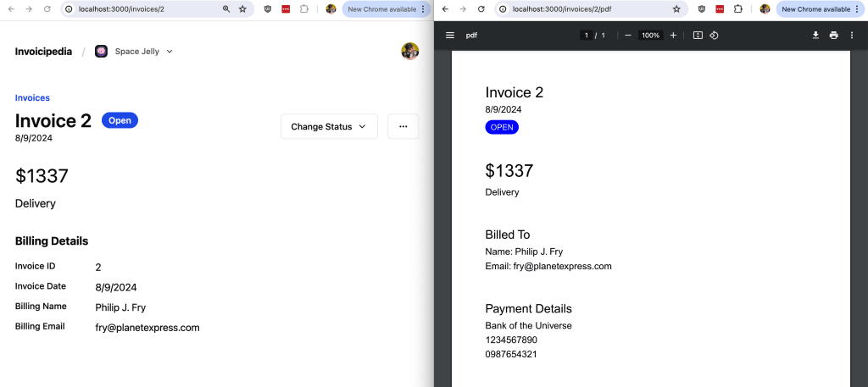
Task: Click the blue Open status badge
Action: tap(120, 120)
